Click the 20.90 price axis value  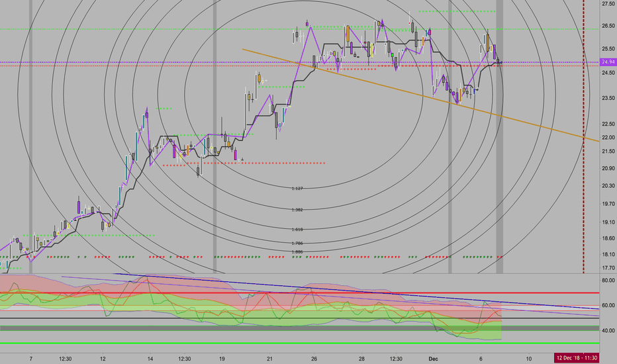[608, 168]
